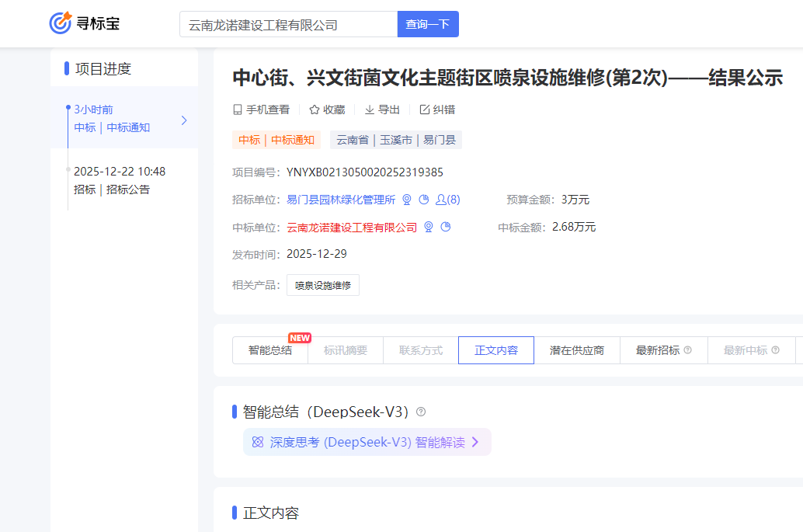The width and height of the screenshot is (803, 532).
Task: Open 手机查看 phone view icon
Action: click(238, 110)
